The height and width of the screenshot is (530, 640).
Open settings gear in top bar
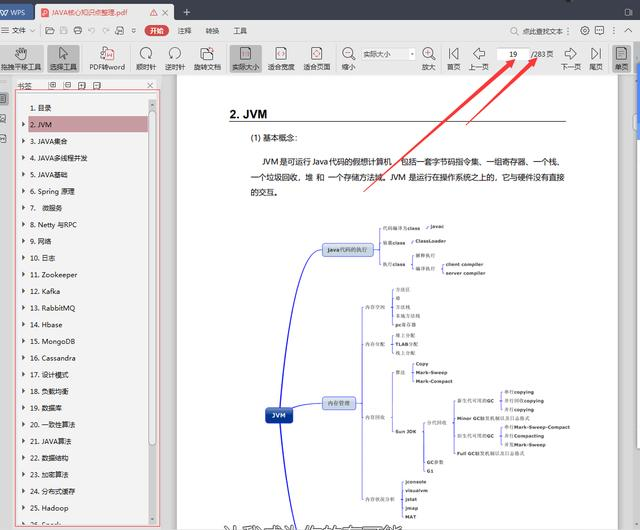coord(584,31)
